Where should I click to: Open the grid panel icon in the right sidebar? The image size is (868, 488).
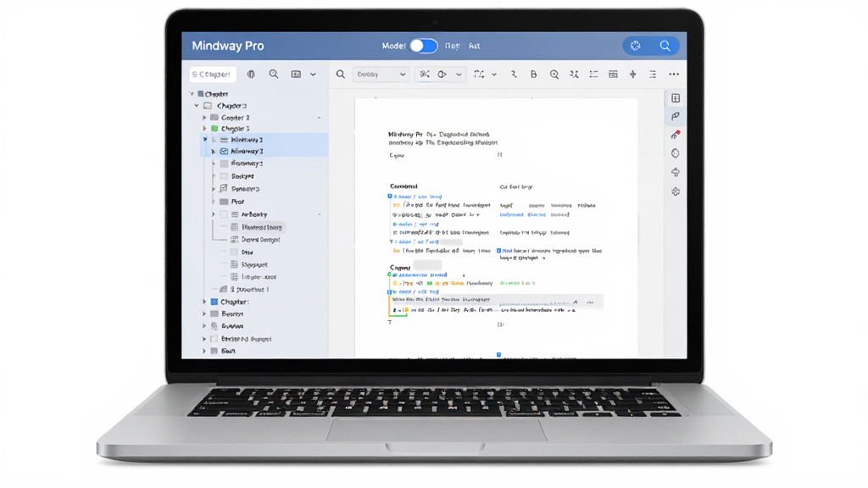click(676, 98)
